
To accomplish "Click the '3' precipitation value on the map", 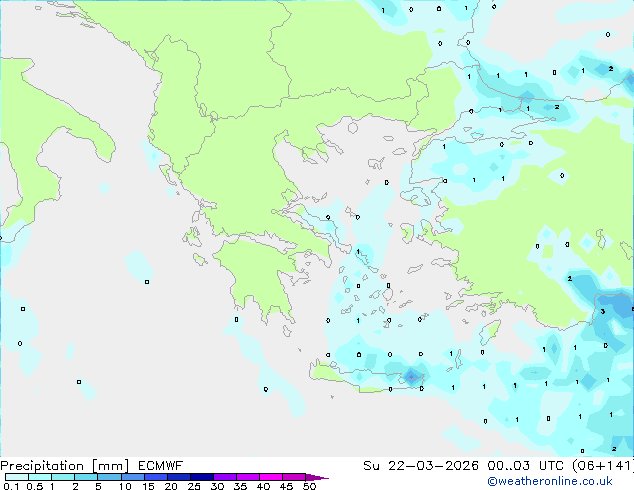I will 602,311.
